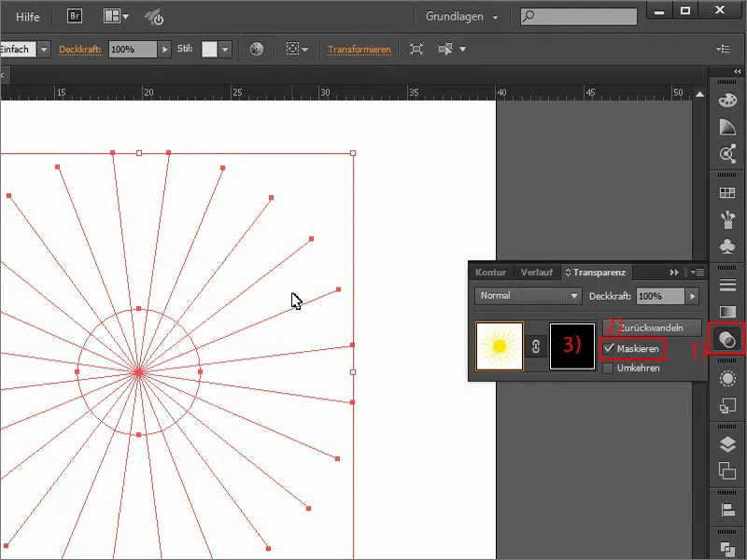
Task: Open the Brushes panel icon
Action: point(727,219)
